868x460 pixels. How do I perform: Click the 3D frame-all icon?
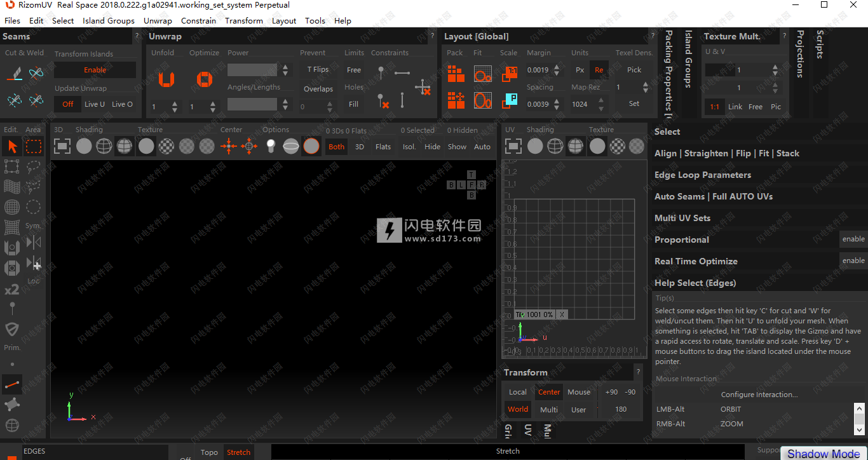(62, 147)
